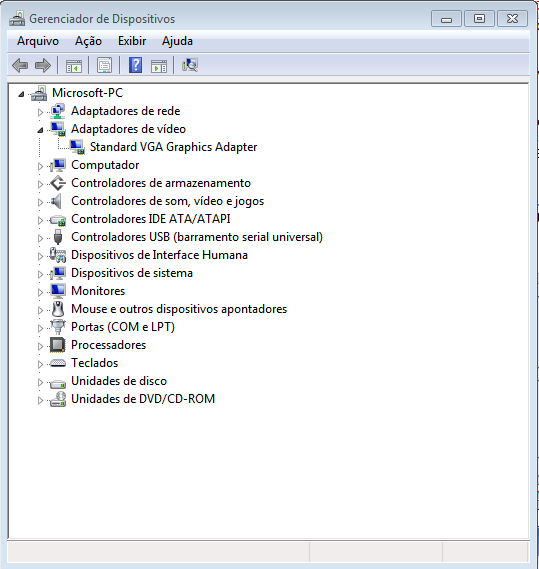Image resolution: width=539 pixels, height=569 pixels.
Task: Toggle the action pane toolbar icon
Action: 159,66
